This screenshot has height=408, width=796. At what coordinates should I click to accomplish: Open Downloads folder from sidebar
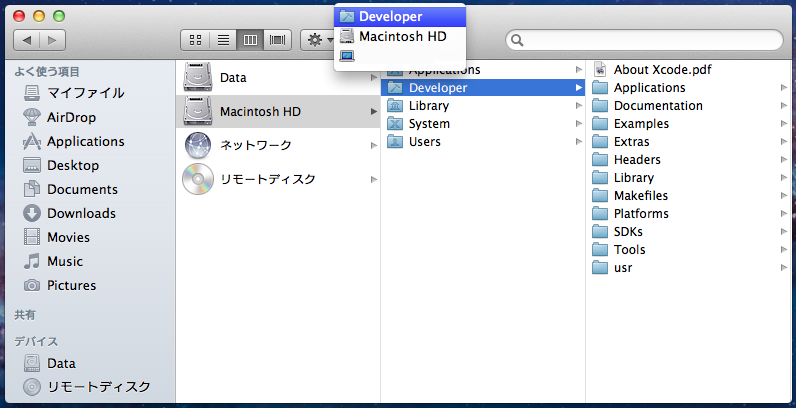coord(81,213)
